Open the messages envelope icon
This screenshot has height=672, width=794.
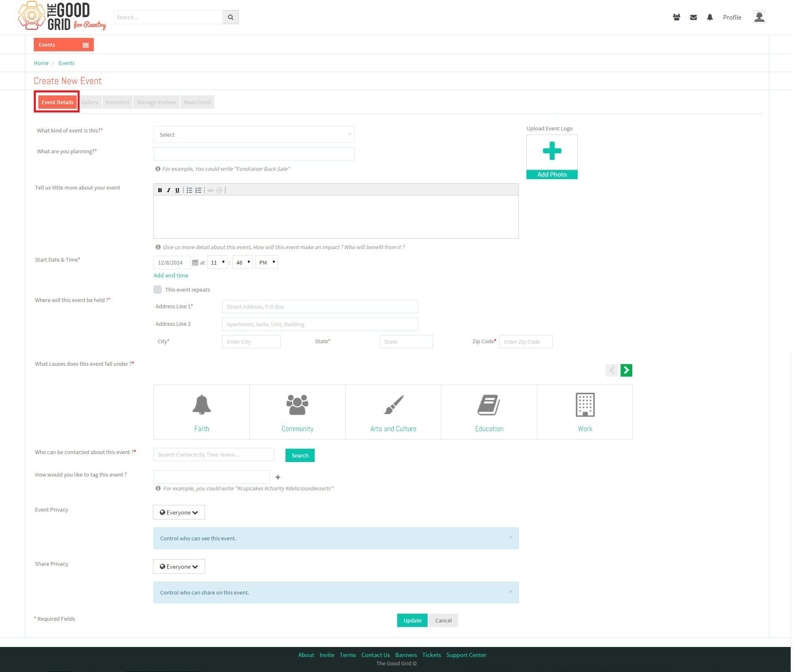693,17
